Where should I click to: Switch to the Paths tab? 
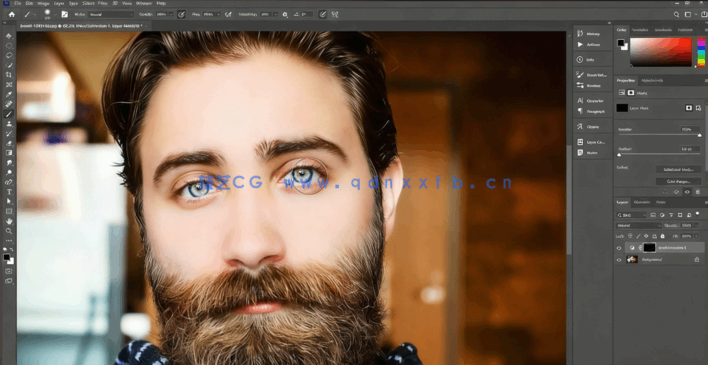[661, 202]
